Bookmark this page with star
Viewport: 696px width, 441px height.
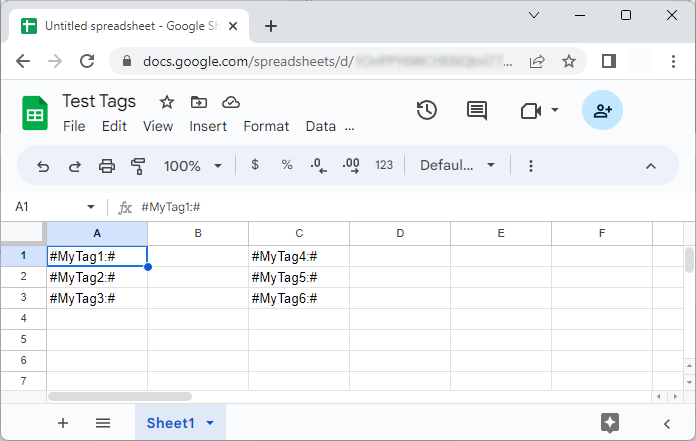[x=569, y=61]
